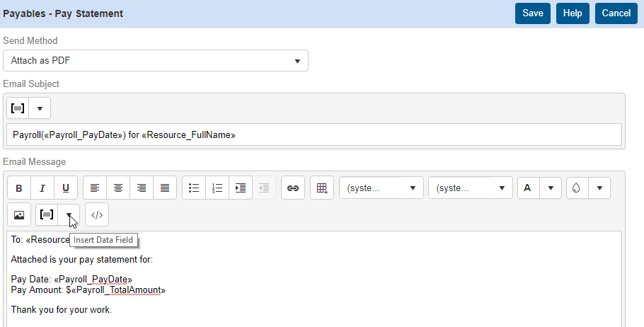Toggle underline text formatting

(66, 188)
